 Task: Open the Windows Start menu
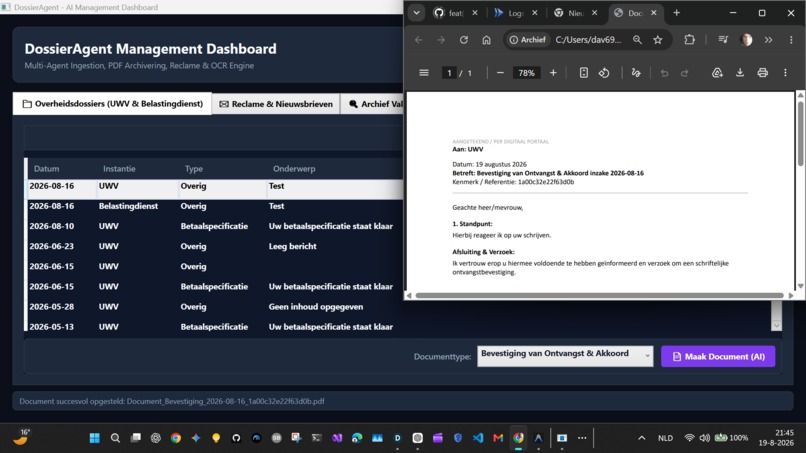[95, 438]
